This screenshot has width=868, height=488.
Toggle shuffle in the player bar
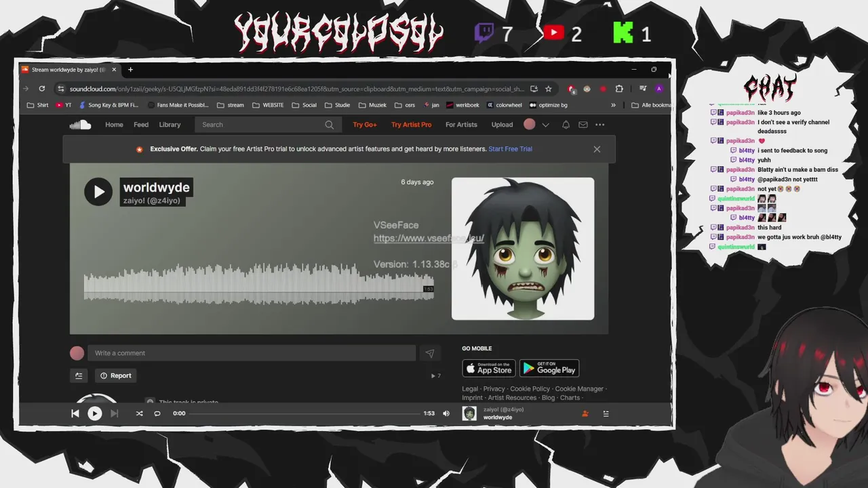pyautogui.click(x=139, y=413)
